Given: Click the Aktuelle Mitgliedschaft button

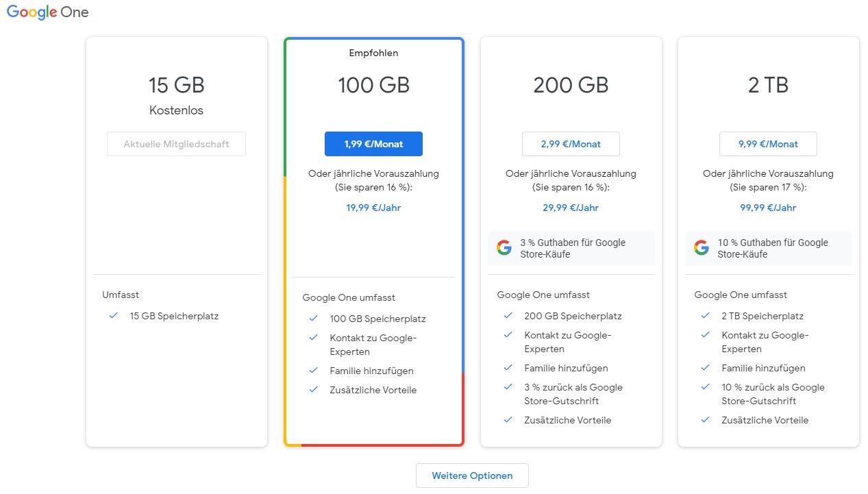Looking at the screenshot, I should pyautogui.click(x=176, y=144).
